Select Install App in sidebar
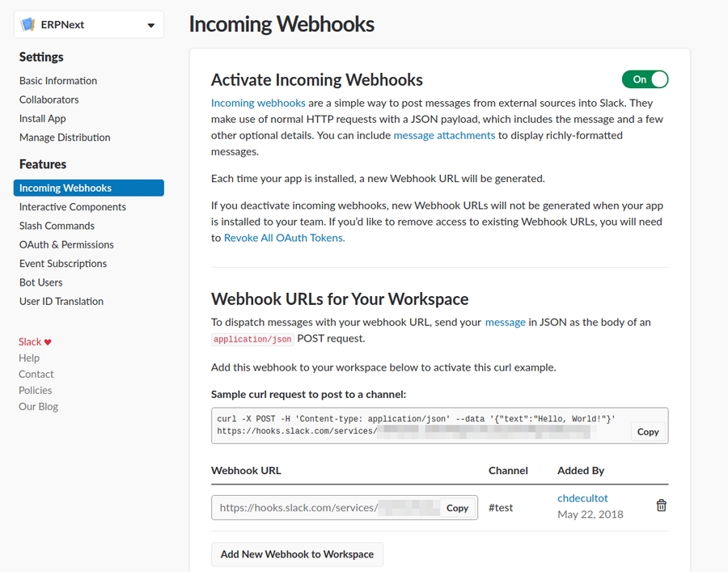728x572 pixels. (43, 118)
